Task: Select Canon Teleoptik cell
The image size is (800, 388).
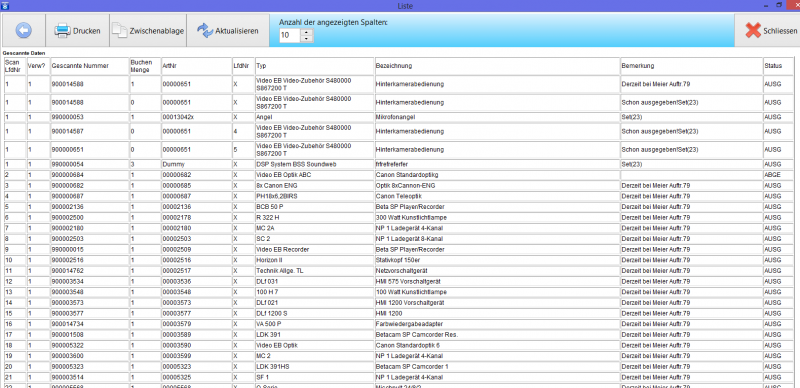Action: [497, 196]
